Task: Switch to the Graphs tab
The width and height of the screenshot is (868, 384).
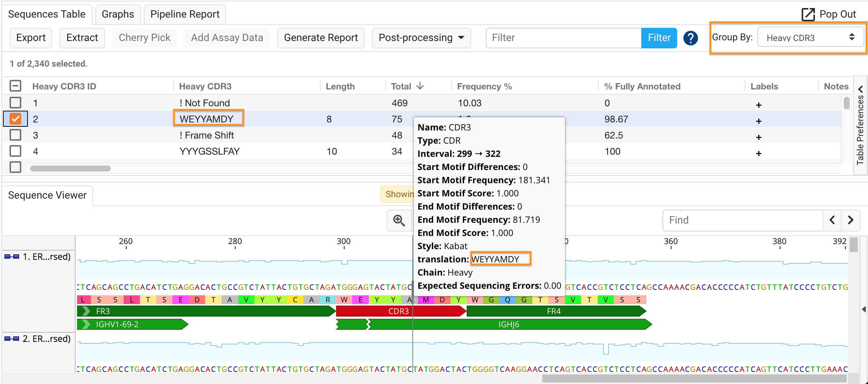Action: tap(118, 14)
